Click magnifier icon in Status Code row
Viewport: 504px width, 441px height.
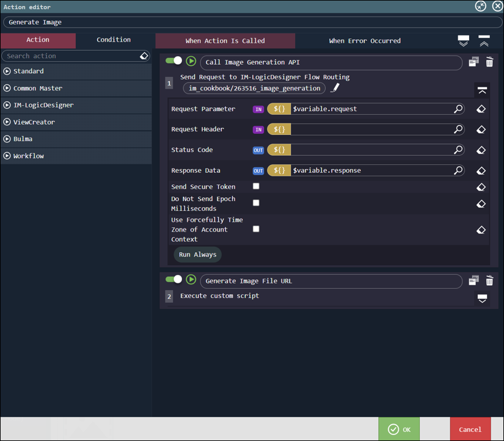(x=458, y=150)
